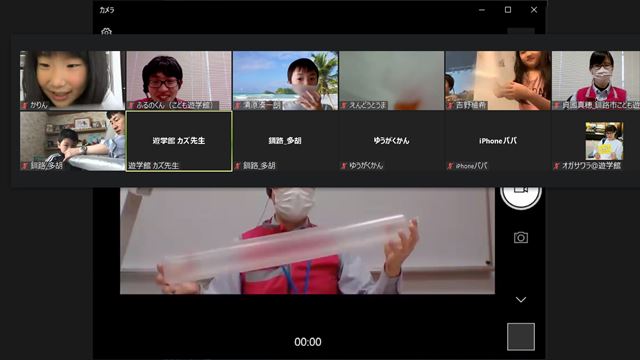Select ゆうがくかん participant tile
640x360 pixels.
[x=392, y=141]
